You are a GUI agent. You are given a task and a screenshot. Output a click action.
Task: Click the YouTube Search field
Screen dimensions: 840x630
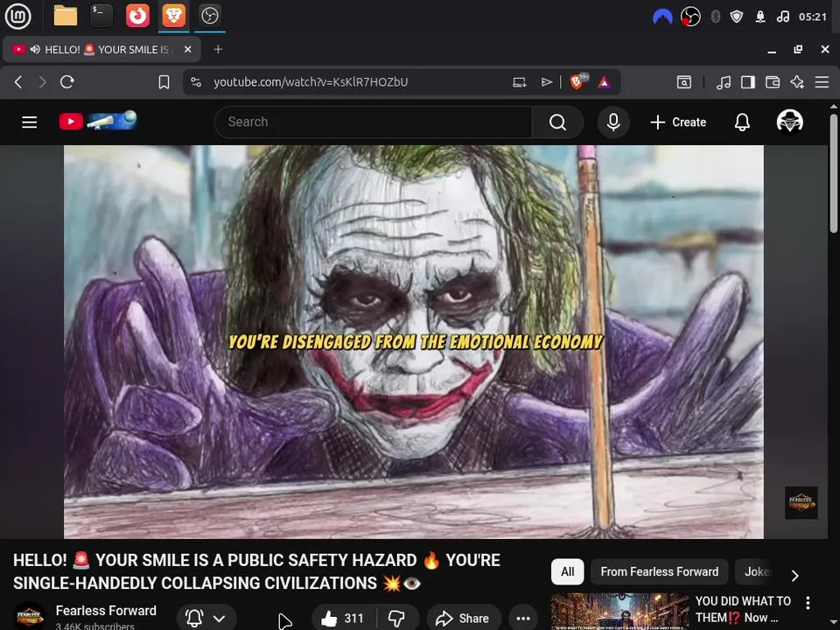pyautogui.click(x=373, y=122)
